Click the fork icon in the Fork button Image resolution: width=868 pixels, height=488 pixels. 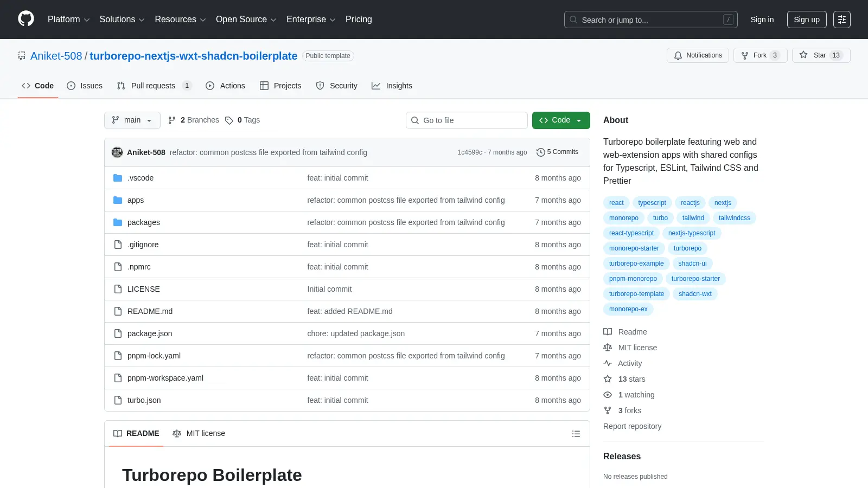pos(745,55)
